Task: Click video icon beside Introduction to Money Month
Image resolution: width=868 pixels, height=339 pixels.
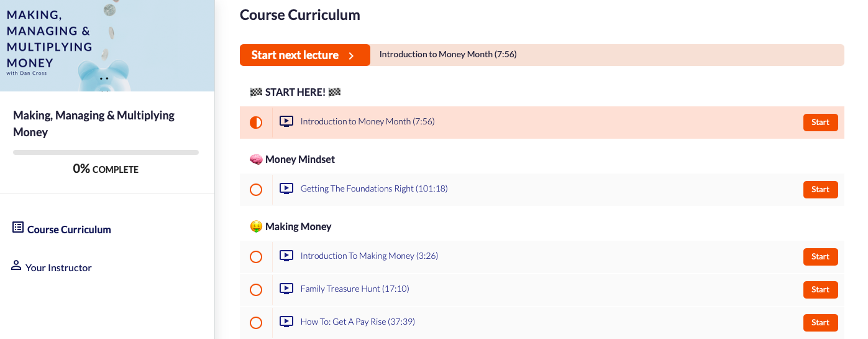Action: 286,121
